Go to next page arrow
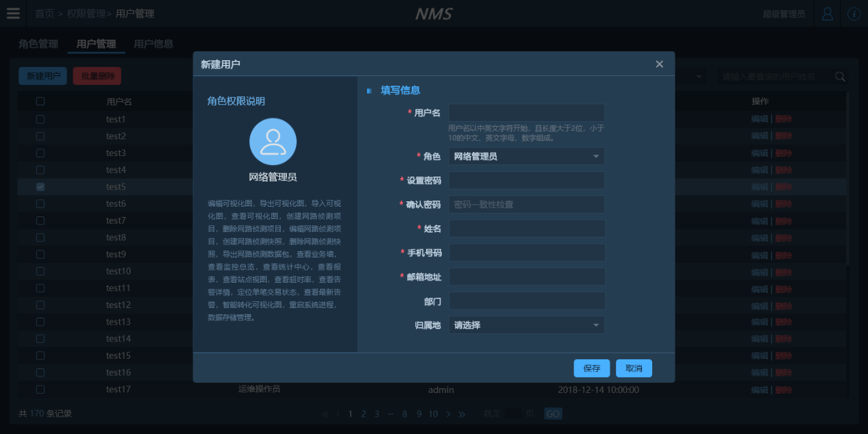868x434 pixels. click(448, 414)
